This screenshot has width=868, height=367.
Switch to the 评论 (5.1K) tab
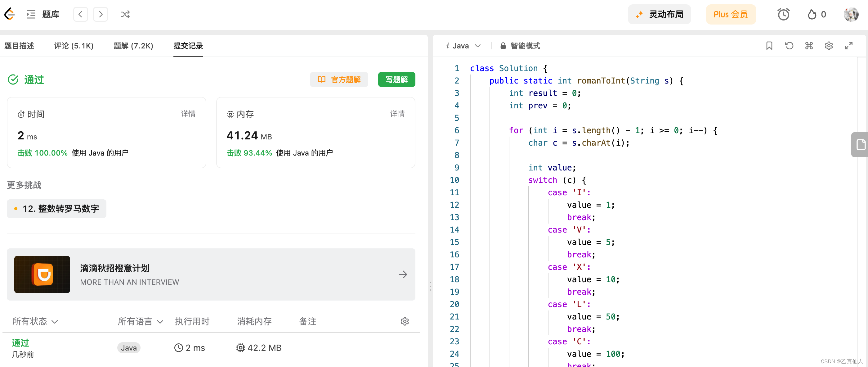(x=74, y=46)
